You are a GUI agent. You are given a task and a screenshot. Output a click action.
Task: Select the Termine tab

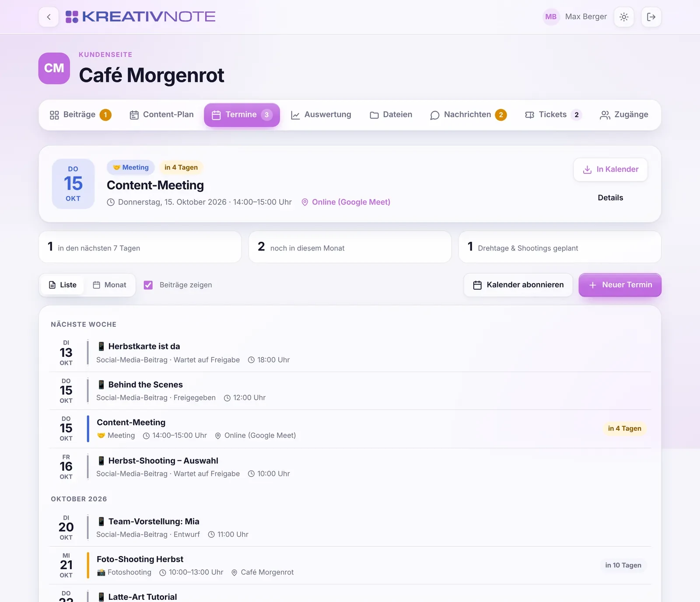pos(242,115)
